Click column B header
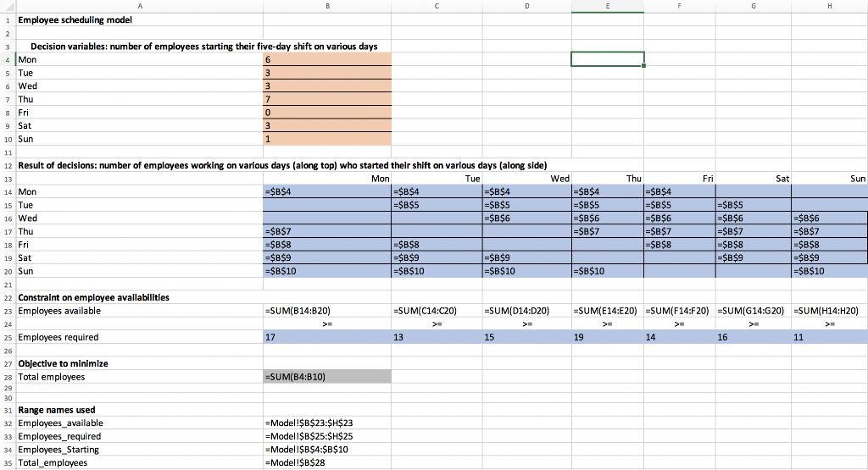The height and width of the screenshot is (470, 868). point(327,6)
